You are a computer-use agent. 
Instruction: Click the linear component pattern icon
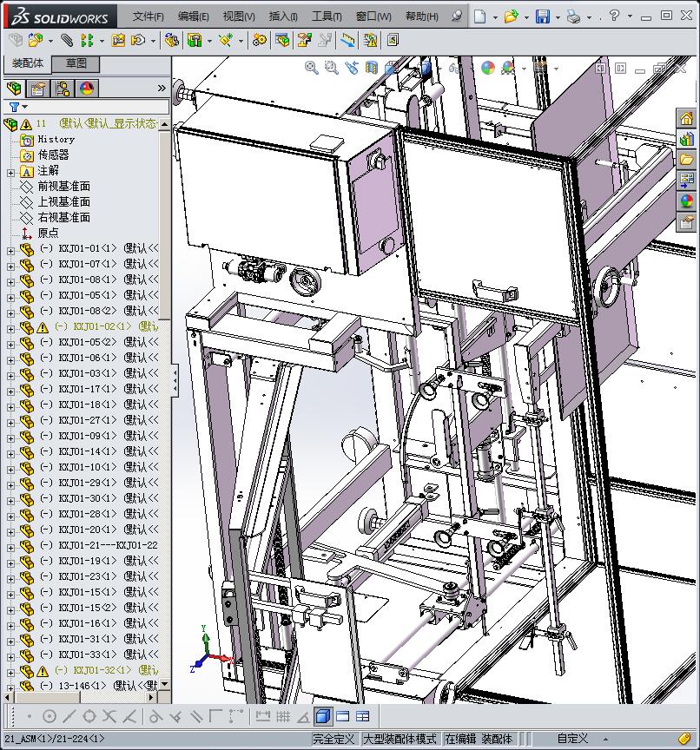87,41
